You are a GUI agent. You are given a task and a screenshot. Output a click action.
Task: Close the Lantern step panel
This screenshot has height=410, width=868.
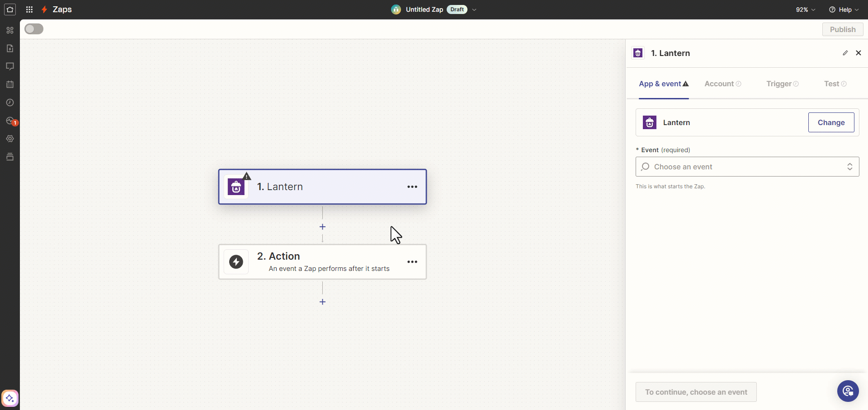(x=859, y=53)
